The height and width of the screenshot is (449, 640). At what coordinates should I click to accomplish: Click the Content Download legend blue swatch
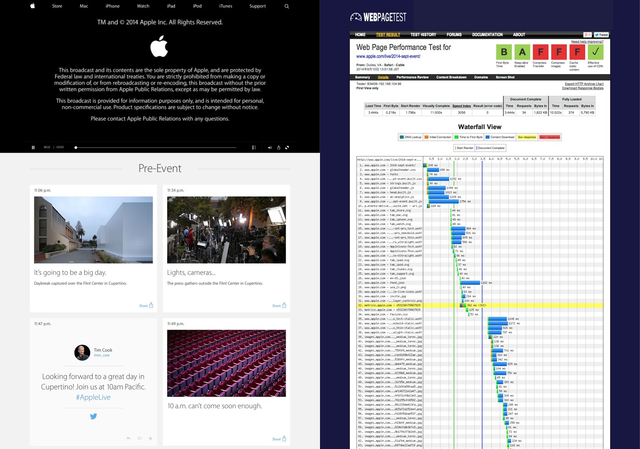(487, 137)
